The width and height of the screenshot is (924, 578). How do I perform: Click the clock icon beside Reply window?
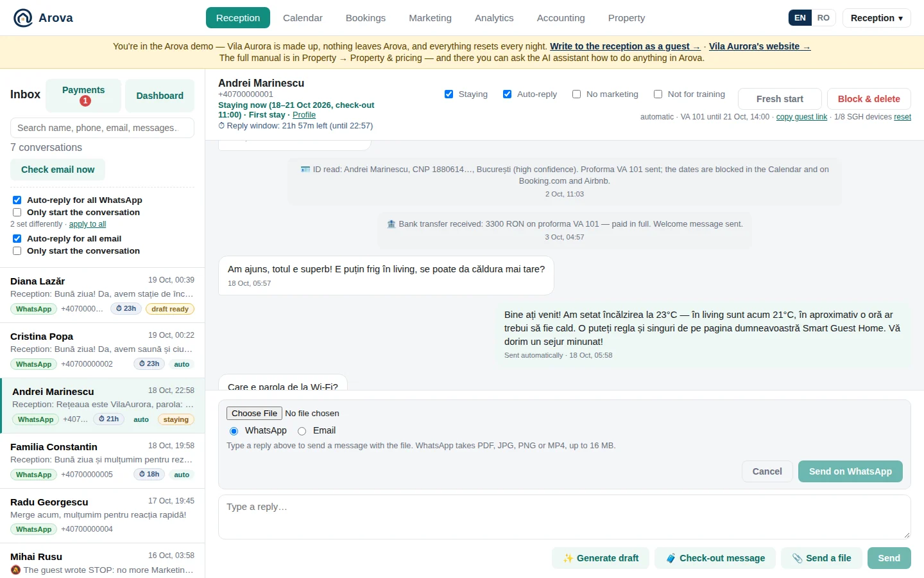(x=221, y=126)
